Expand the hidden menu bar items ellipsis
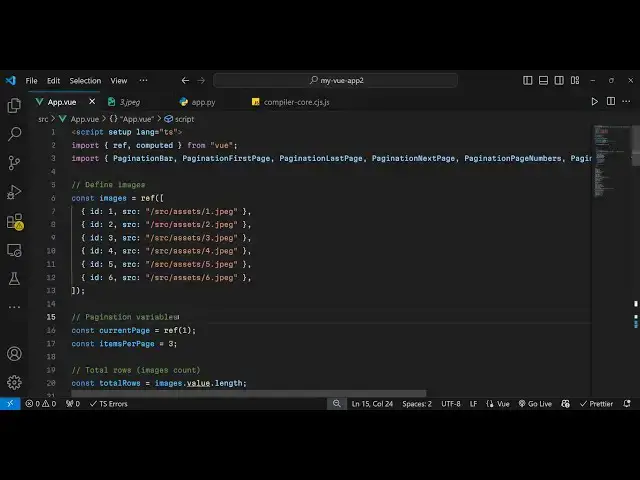640x480 pixels. pyautogui.click(x=143, y=80)
